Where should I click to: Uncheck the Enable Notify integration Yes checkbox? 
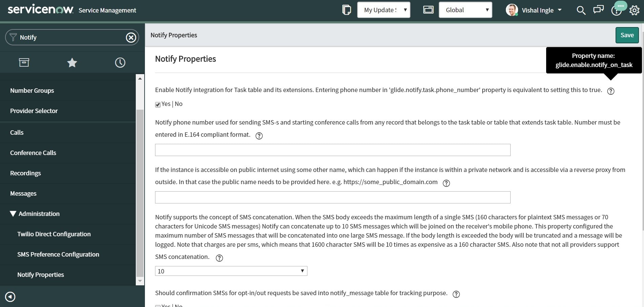[158, 105]
